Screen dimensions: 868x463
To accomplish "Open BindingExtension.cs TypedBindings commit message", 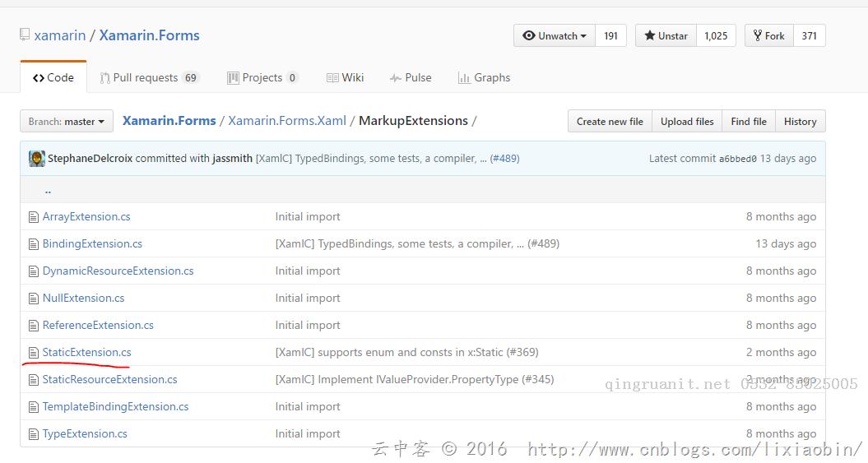I will click(417, 244).
